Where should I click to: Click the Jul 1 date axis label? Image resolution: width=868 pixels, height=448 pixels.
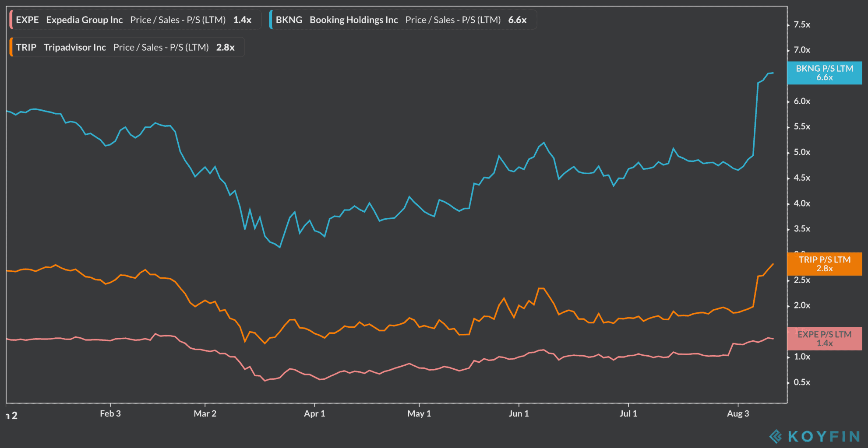628,413
